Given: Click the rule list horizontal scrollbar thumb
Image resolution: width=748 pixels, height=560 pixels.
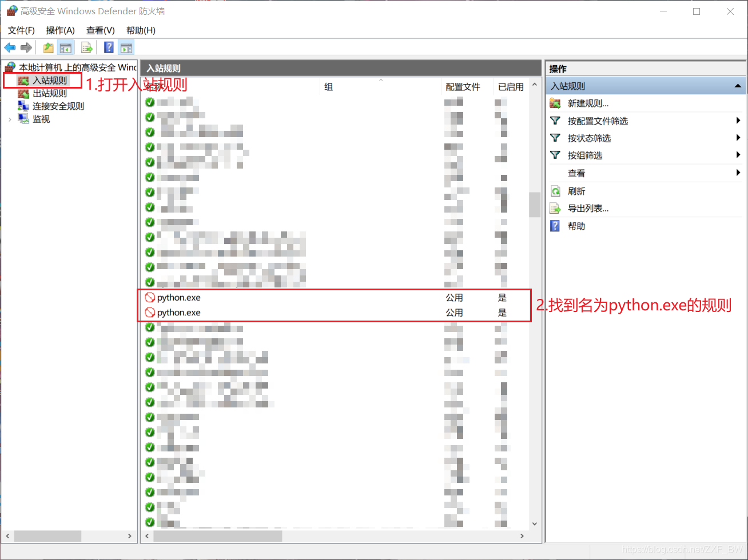Looking at the screenshot, I should (218, 537).
